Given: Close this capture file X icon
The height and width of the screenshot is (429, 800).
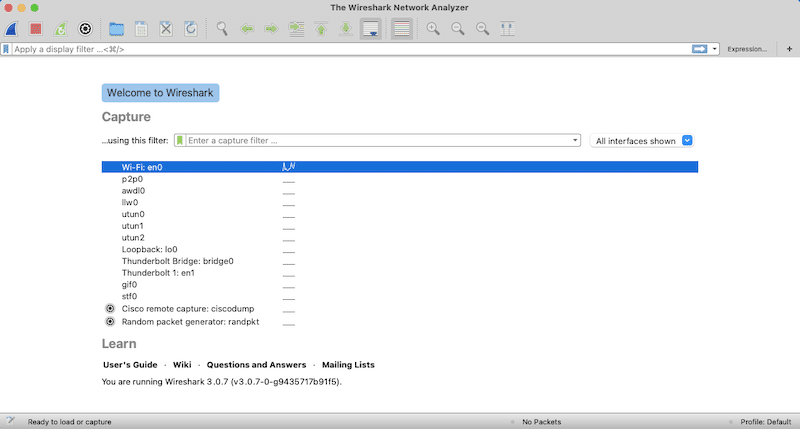Looking at the screenshot, I should pos(166,29).
